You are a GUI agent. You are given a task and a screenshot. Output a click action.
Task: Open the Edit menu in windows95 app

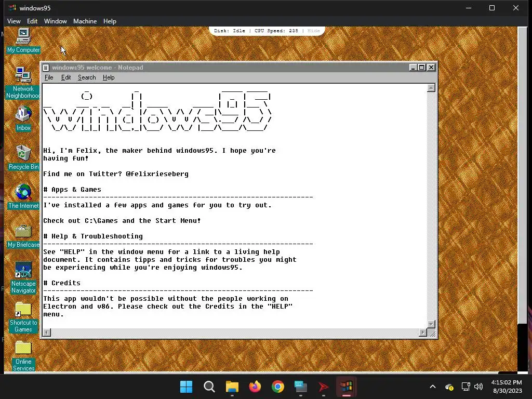tap(32, 21)
